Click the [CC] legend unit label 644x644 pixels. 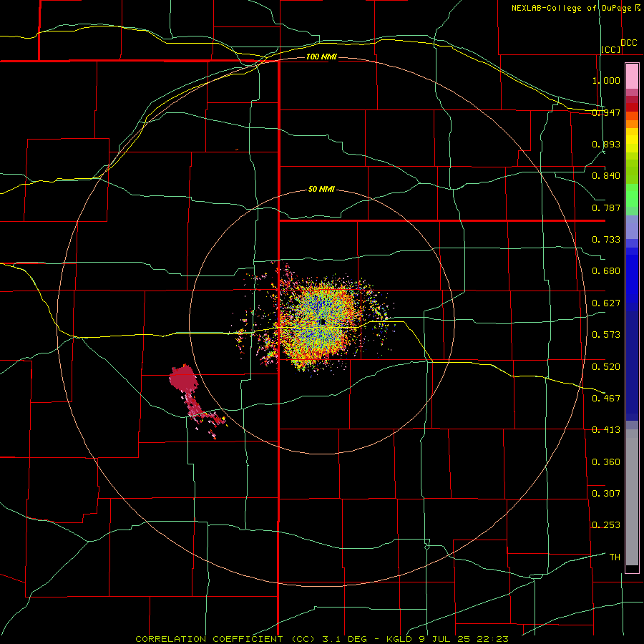tap(611, 49)
